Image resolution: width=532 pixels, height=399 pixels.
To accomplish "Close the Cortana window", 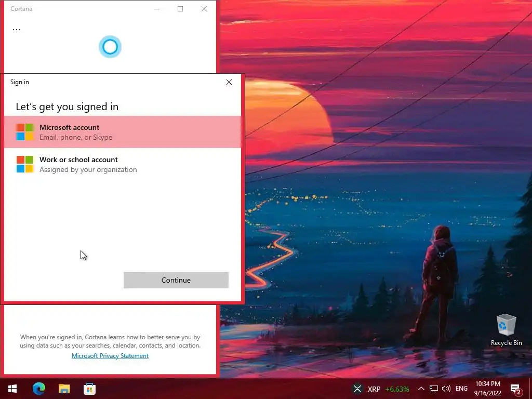I will 204,9.
